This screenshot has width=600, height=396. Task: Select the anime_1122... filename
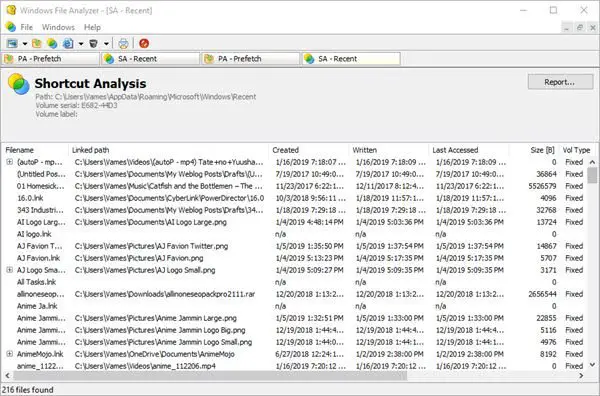point(40,366)
